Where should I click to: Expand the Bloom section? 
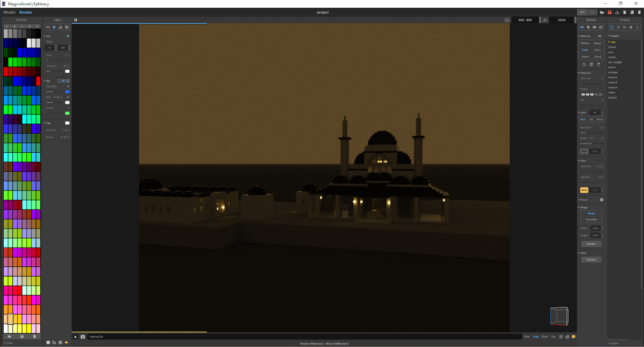[579, 200]
